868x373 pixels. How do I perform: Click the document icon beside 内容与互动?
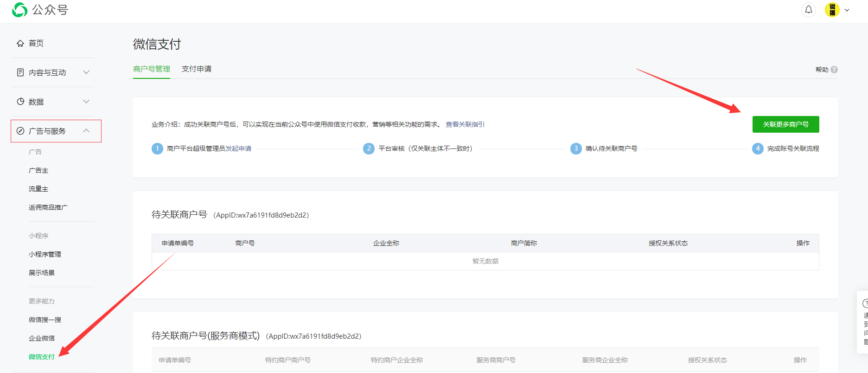point(20,72)
